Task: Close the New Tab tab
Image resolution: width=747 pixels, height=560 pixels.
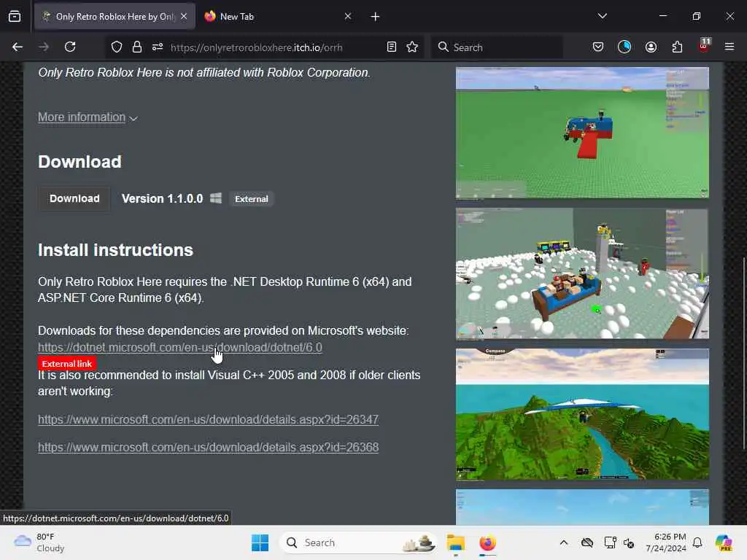Action: pos(348,16)
